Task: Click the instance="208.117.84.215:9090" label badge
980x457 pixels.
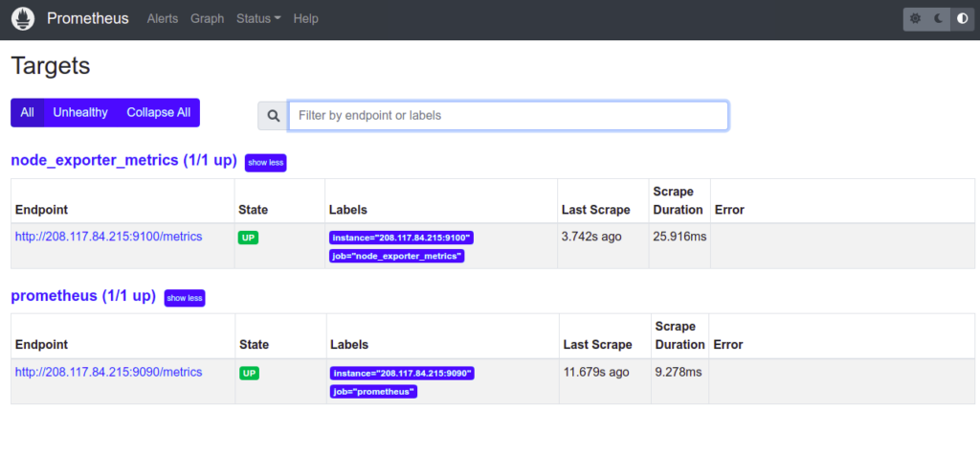Action: point(402,373)
